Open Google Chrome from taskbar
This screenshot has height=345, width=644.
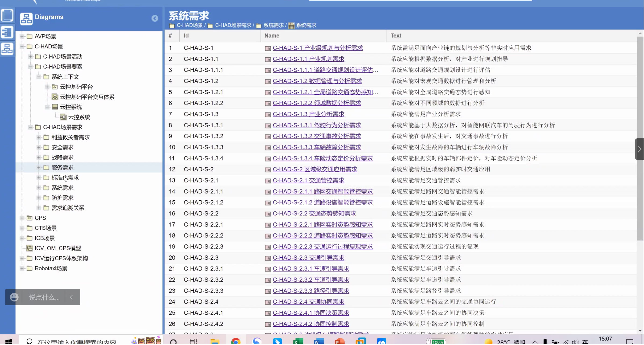tap(236, 341)
